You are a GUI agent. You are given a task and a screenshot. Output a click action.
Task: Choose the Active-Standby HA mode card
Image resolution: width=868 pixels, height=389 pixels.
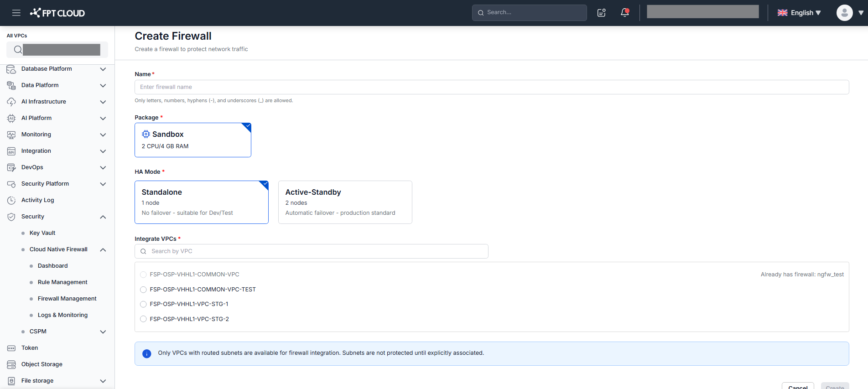point(345,202)
